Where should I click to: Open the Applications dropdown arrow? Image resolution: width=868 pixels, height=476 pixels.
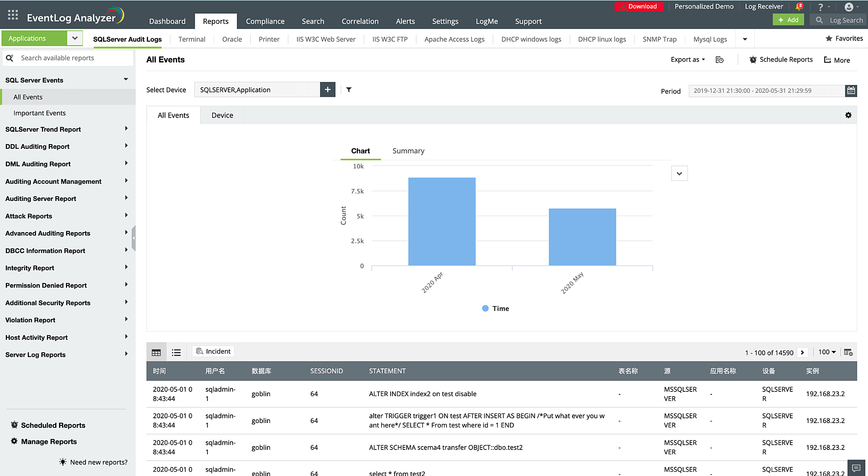pos(75,38)
